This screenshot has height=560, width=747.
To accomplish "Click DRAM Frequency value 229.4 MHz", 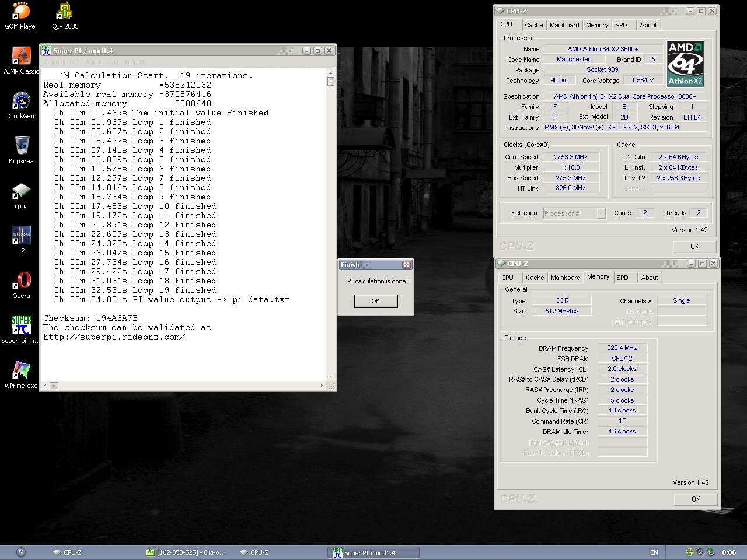I will [622, 348].
